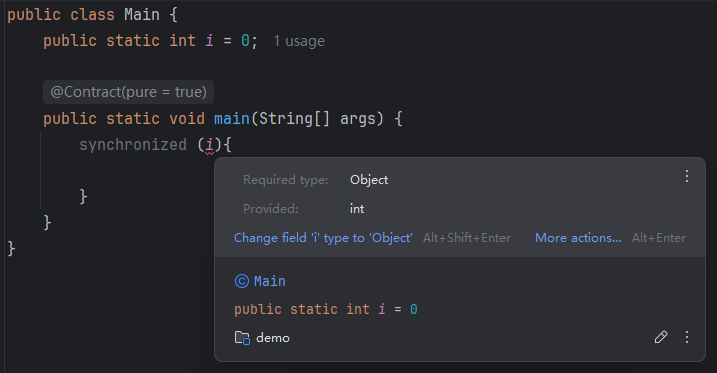Click the void keyword in main declaration
Image resolution: width=717 pixels, height=373 pixels.
click(187, 119)
